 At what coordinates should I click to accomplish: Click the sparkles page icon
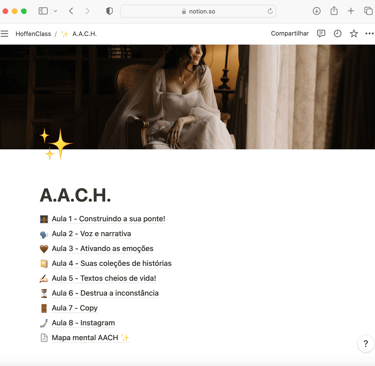(x=55, y=144)
